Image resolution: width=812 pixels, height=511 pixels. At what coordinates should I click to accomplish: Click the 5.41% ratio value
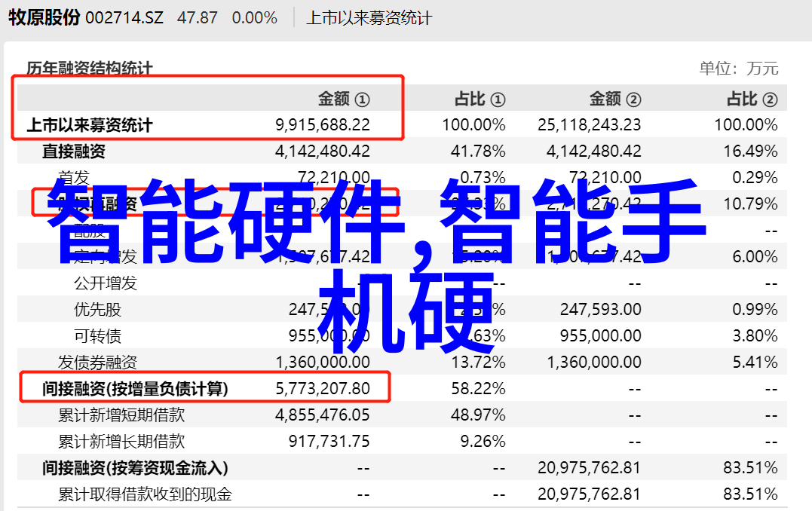pos(755,363)
